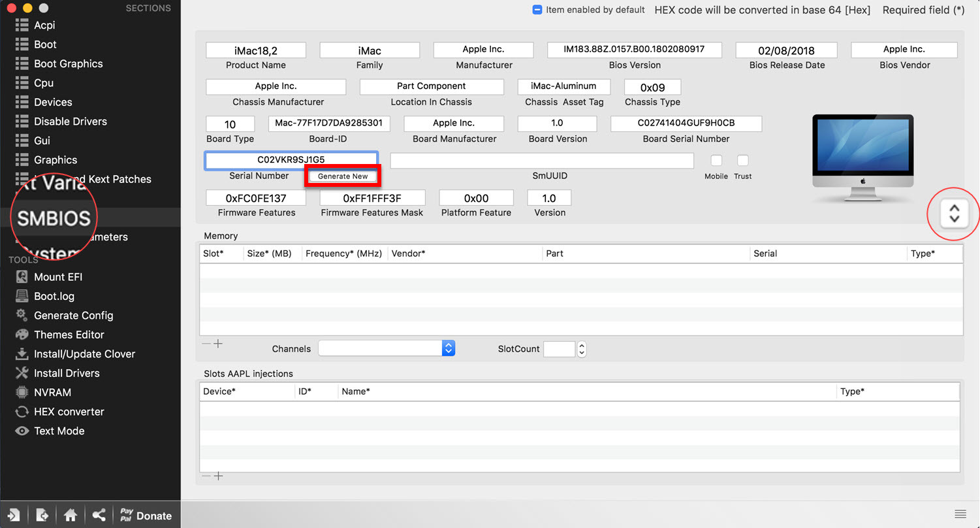The image size is (980, 528).
Task: Click the Board Type field
Action: [x=230, y=124]
